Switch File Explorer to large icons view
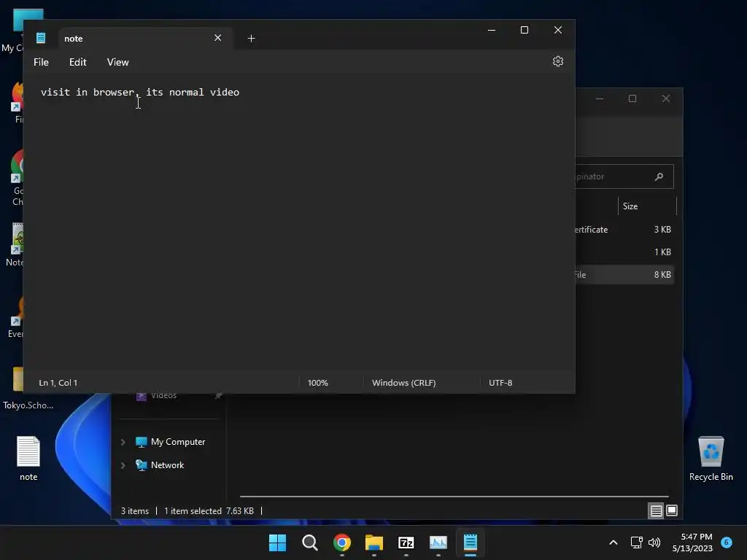Image resolution: width=747 pixels, height=560 pixels. click(672, 511)
